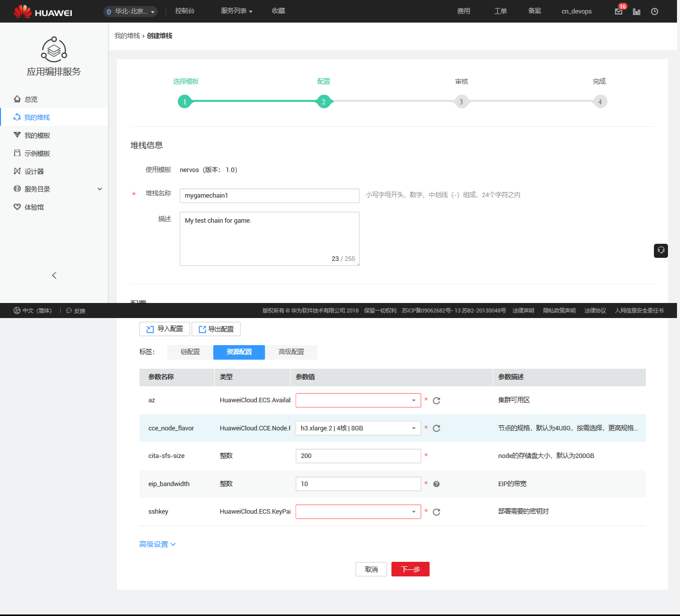Click the 描述 description text area
The height and width of the screenshot is (616, 680).
[269, 239]
